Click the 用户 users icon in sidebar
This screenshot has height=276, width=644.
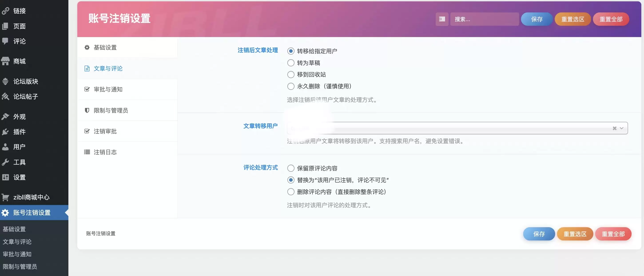pos(6,147)
